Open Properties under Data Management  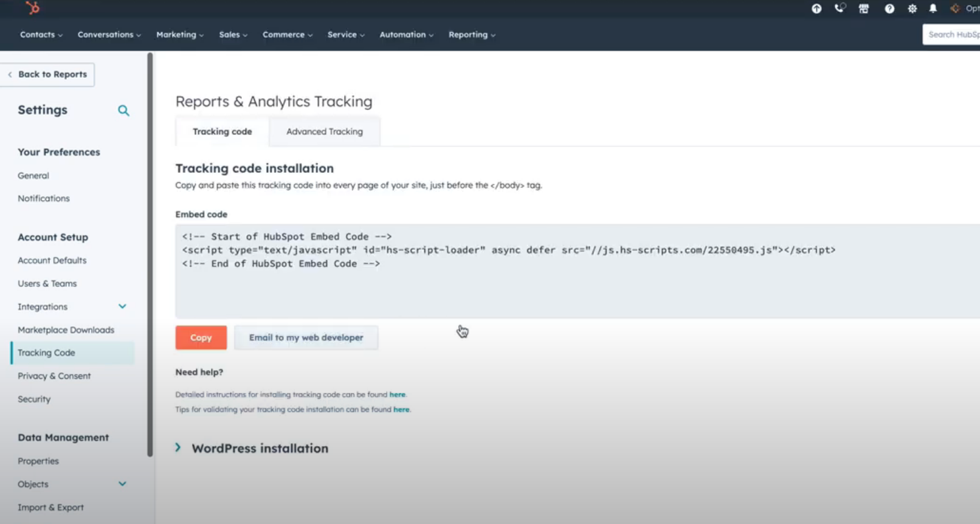click(x=38, y=461)
